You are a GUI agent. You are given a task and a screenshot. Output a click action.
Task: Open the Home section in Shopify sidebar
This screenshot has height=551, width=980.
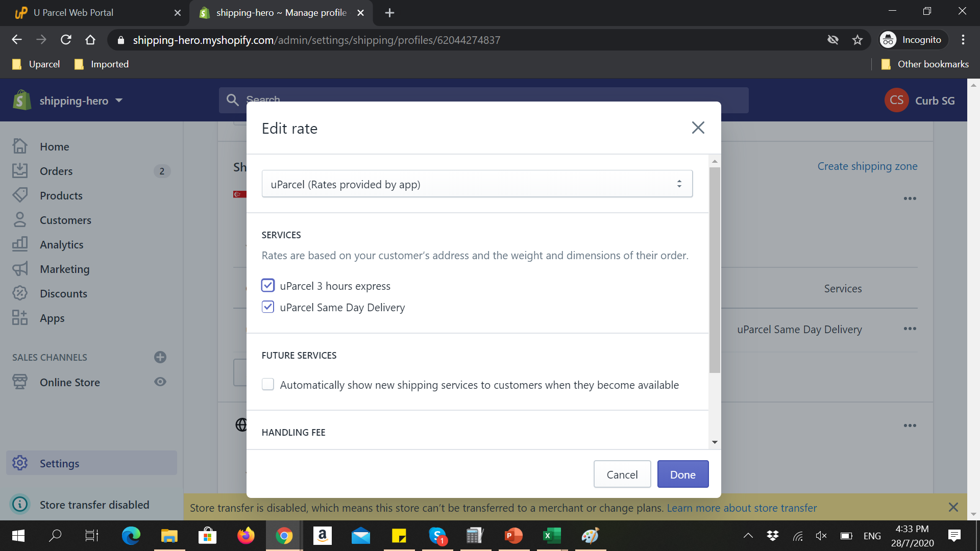pyautogui.click(x=20, y=146)
